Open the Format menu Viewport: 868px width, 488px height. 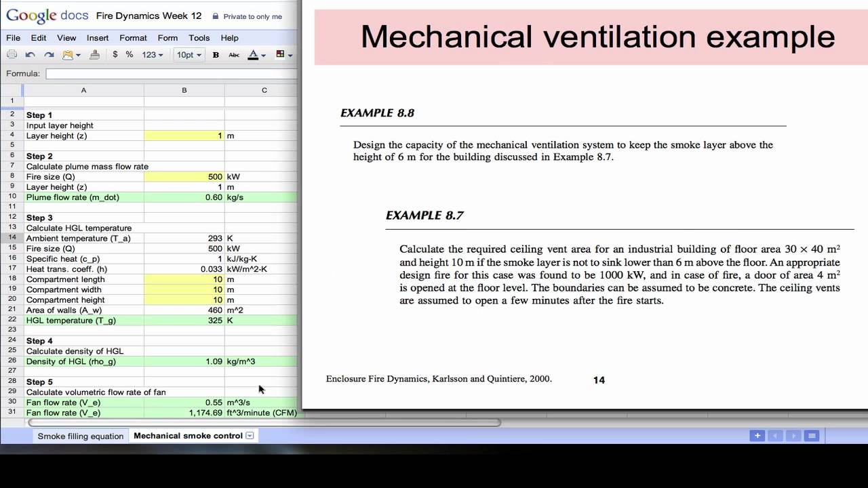coord(133,38)
